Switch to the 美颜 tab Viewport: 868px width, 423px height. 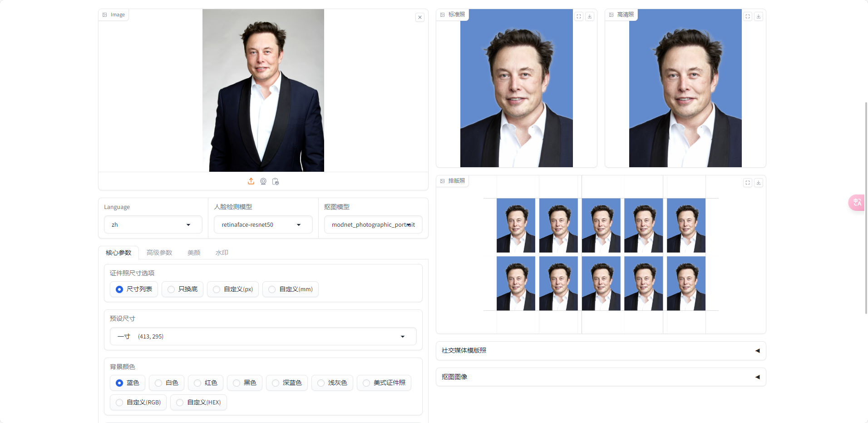[x=194, y=253]
